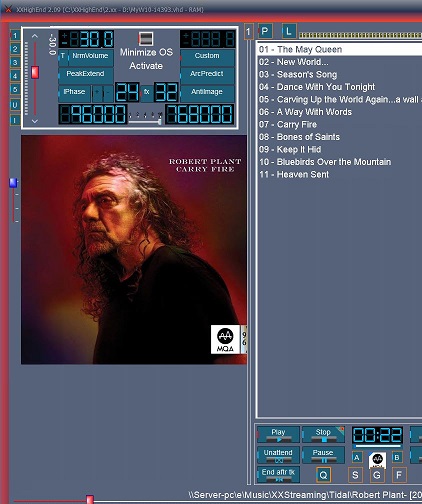This screenshot has height=504, width=422.
Task: Toggle the AntiImage filter
Action: (207, 92)
